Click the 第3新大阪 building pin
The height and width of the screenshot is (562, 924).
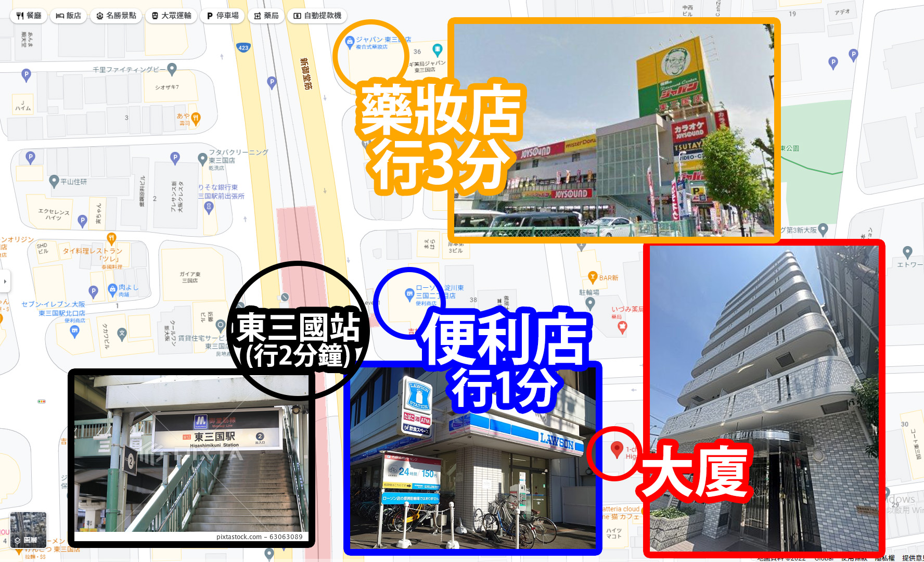(x=823, y=229)
